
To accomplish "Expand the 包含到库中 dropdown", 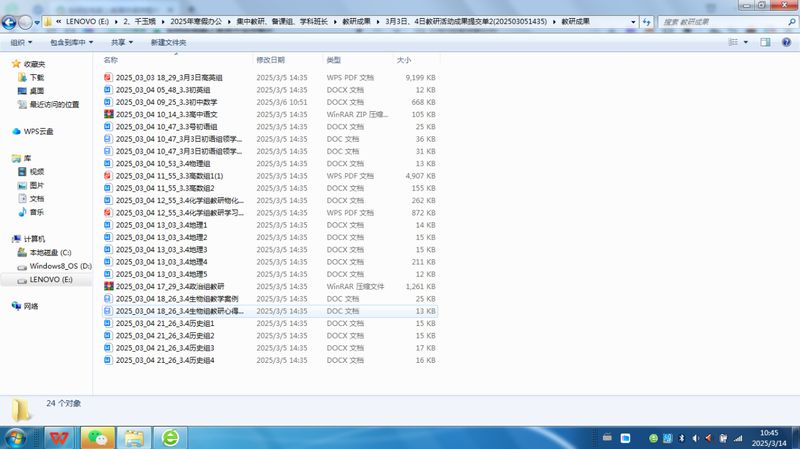I will 72,42.
